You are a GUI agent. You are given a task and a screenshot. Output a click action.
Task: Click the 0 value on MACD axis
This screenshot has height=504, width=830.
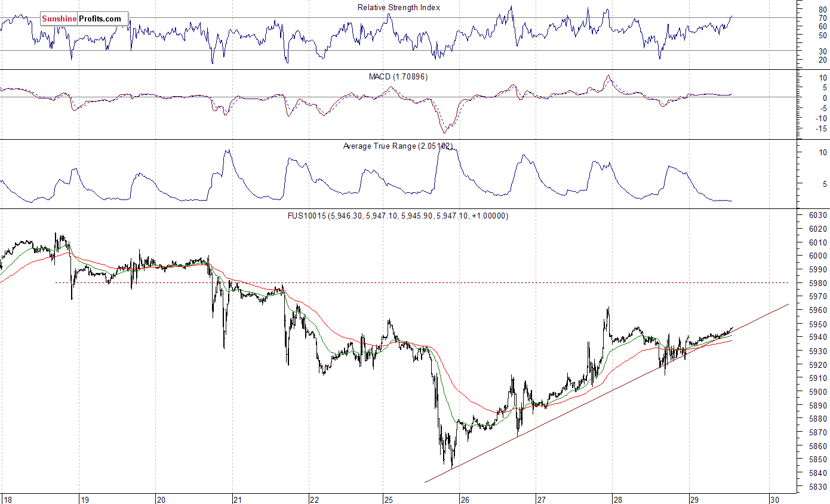(824, 98)
